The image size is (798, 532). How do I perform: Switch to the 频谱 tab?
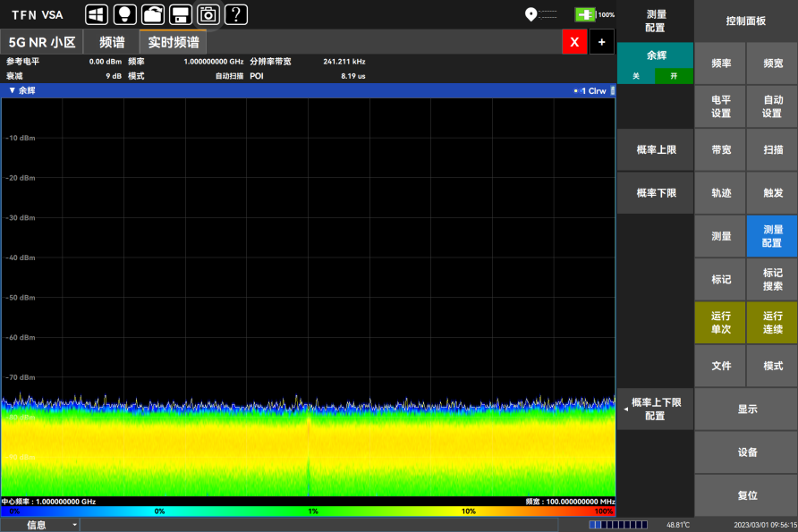[x=112, y=42]
